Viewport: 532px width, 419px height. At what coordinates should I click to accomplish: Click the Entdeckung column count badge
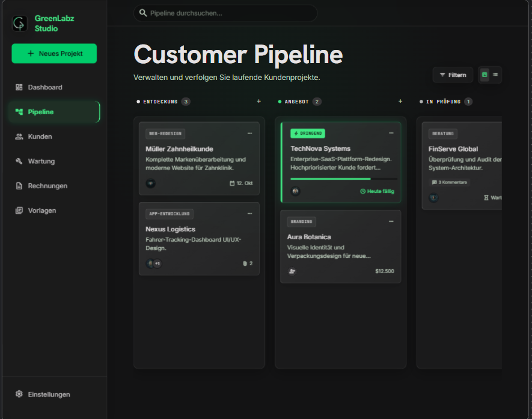[x=186, y=102]
